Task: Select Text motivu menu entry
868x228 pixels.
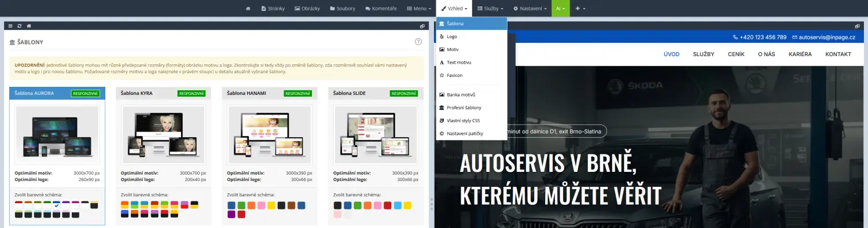Action: coord(471,62)
